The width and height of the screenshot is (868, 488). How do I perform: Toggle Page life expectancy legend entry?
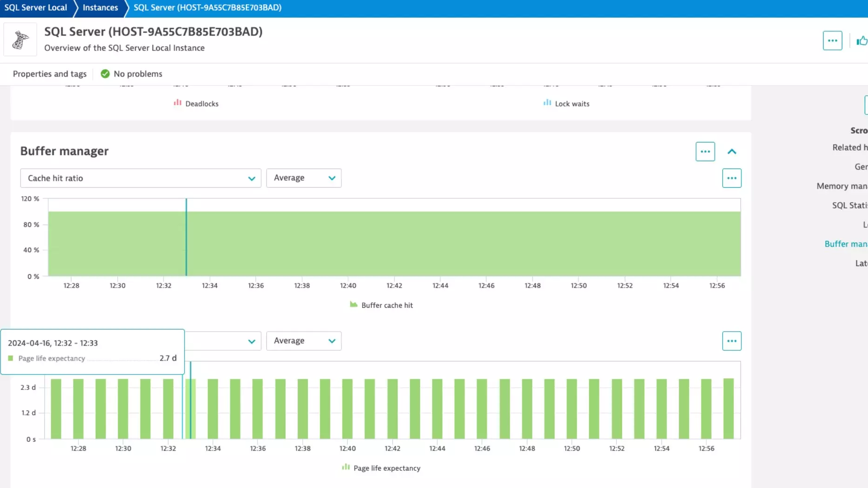(381, 468)
